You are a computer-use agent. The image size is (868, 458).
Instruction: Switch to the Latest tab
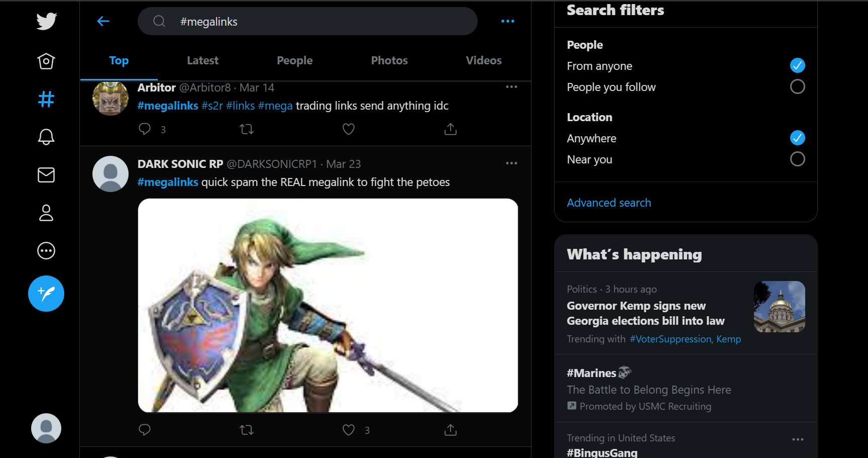(x=202, y=60)
